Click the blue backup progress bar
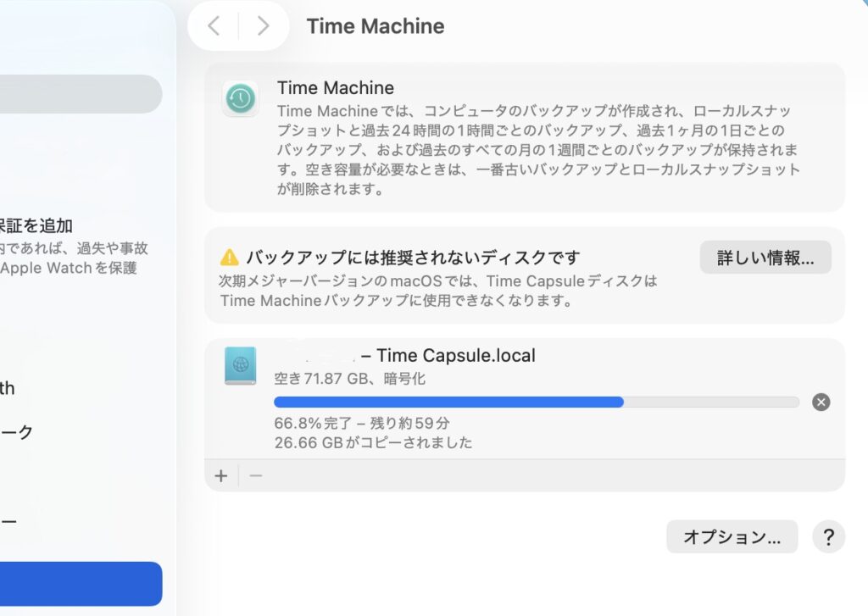 [x=537, y=402]
